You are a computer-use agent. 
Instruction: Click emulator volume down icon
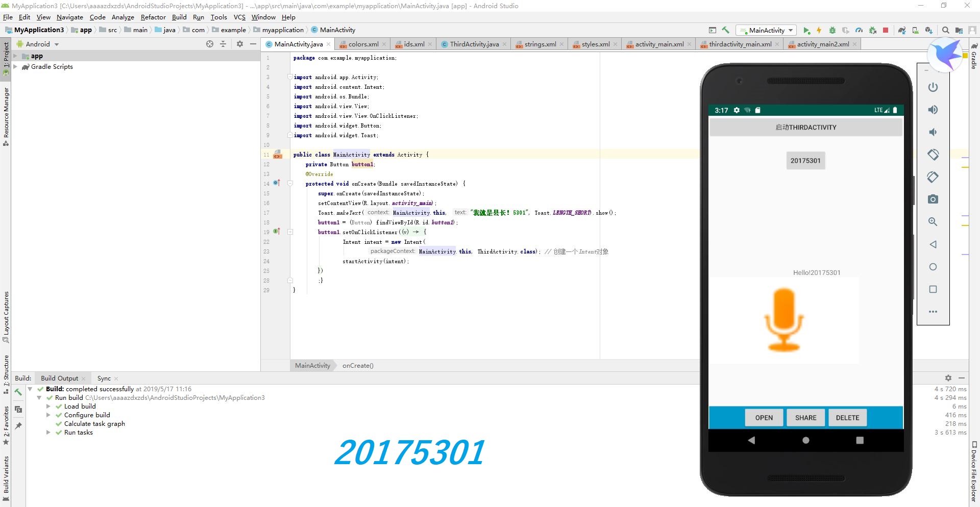(x=933, y=132)
